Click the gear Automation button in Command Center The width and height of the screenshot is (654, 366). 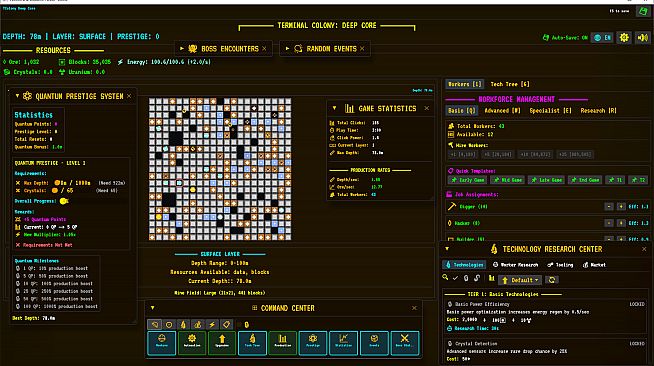pyautogui.click(x=192, y=343)
